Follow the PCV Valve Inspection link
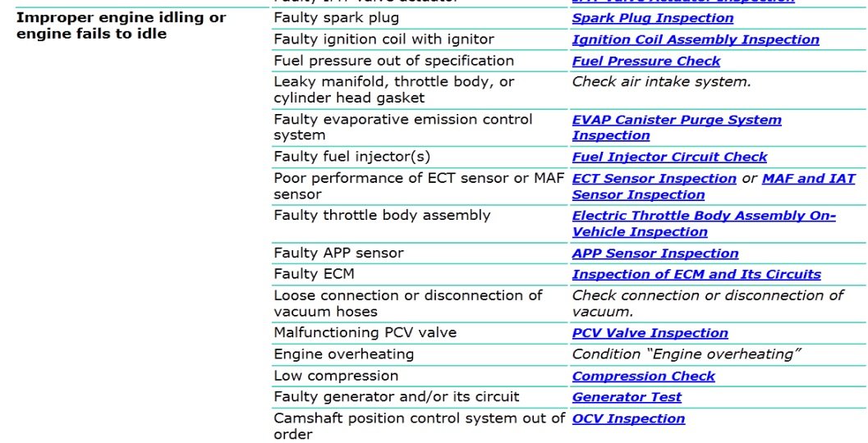868x443 pixels. coord(650,333)
